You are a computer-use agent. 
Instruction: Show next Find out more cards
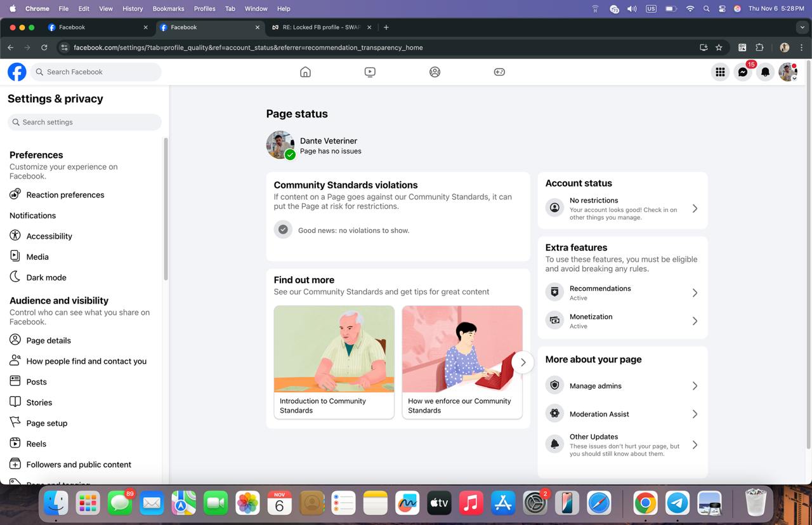point(523,362)
